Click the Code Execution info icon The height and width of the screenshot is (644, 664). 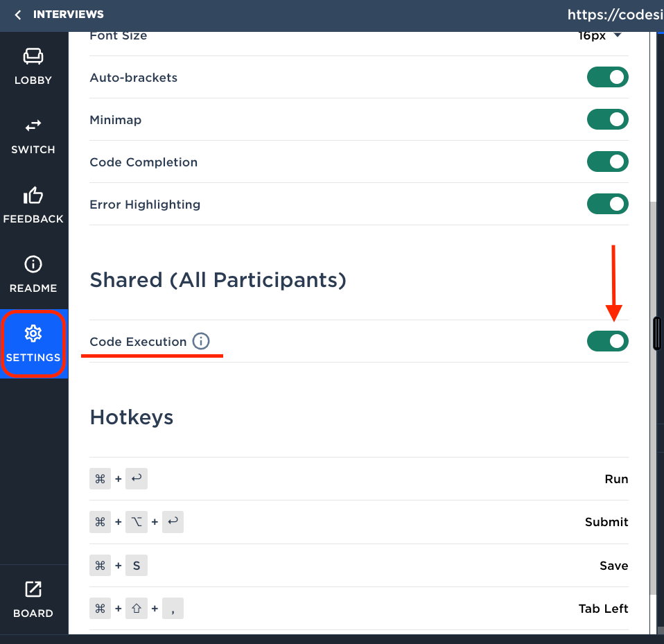click(201, 341)
